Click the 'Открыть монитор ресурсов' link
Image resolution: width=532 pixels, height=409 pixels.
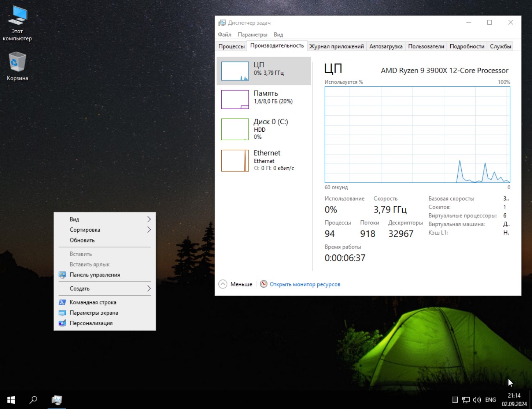(x=305, y=284)
